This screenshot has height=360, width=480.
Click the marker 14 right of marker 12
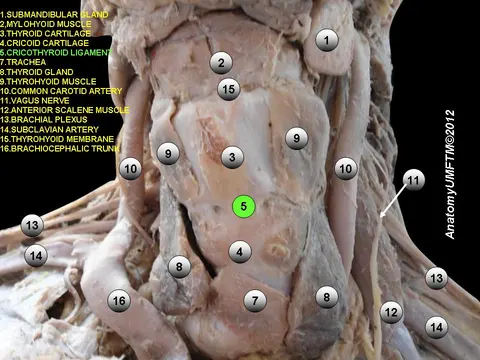point(436,327)
